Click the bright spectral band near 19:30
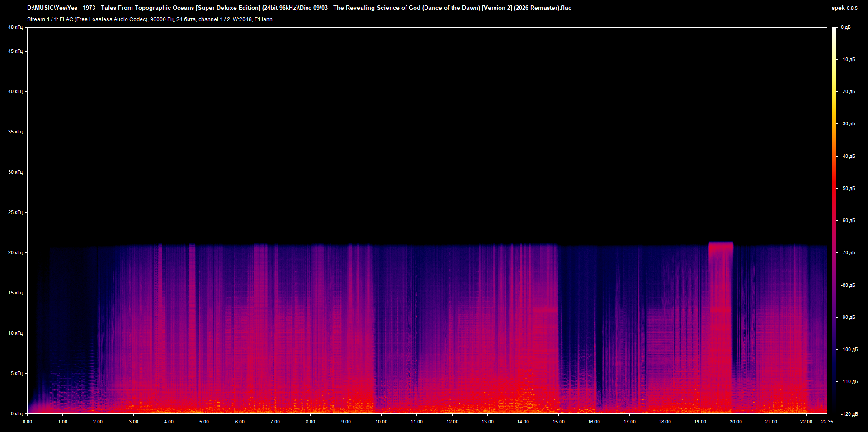This screenshot has height=432, width=868. [721, 328]
